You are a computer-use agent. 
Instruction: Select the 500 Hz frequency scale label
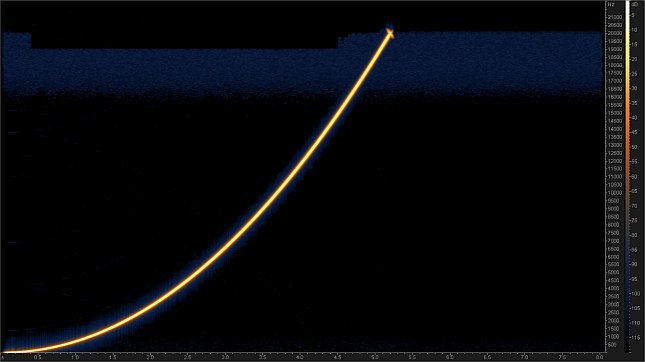(x=612, y=345)
